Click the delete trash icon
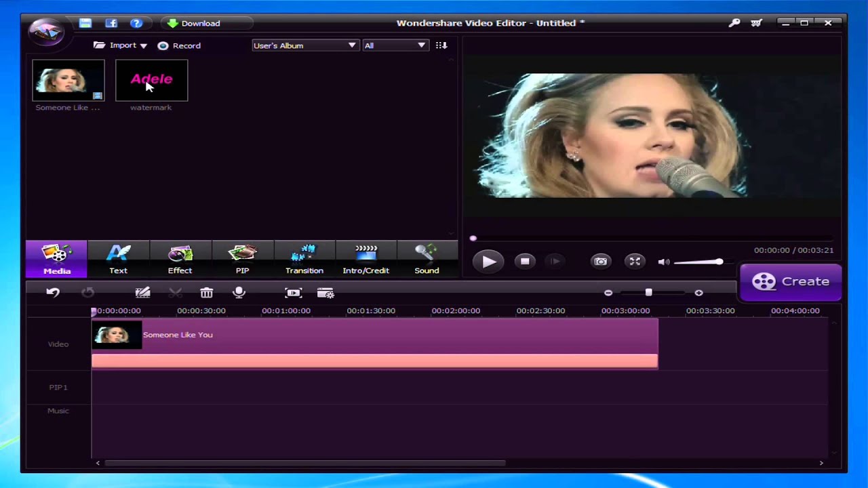This screenshot has height=488, width=868. 207,293
